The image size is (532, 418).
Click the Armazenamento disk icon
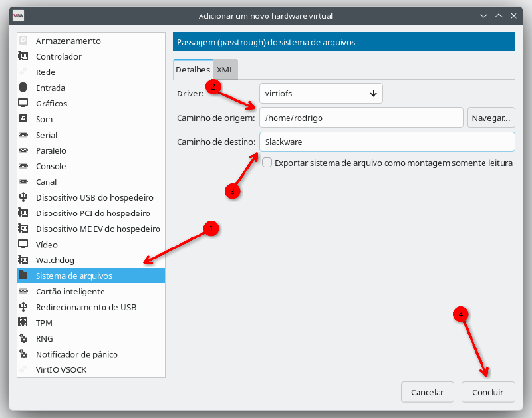tap(23, 41)
